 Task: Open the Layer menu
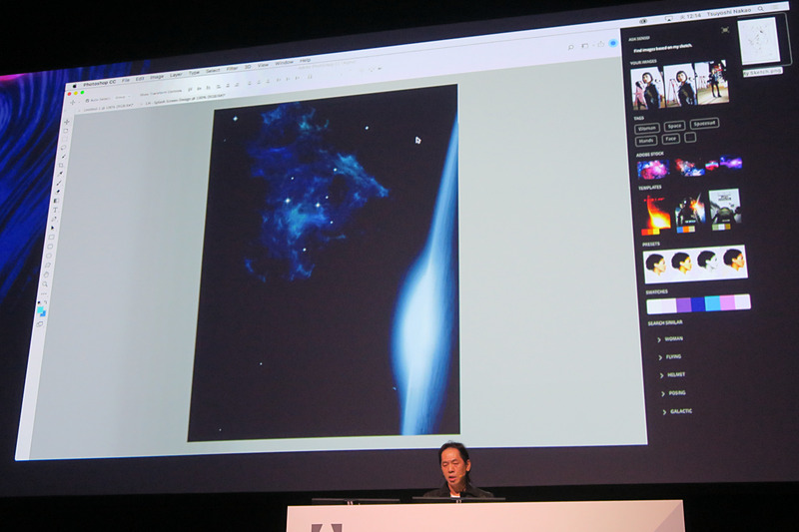coord(176,75)
